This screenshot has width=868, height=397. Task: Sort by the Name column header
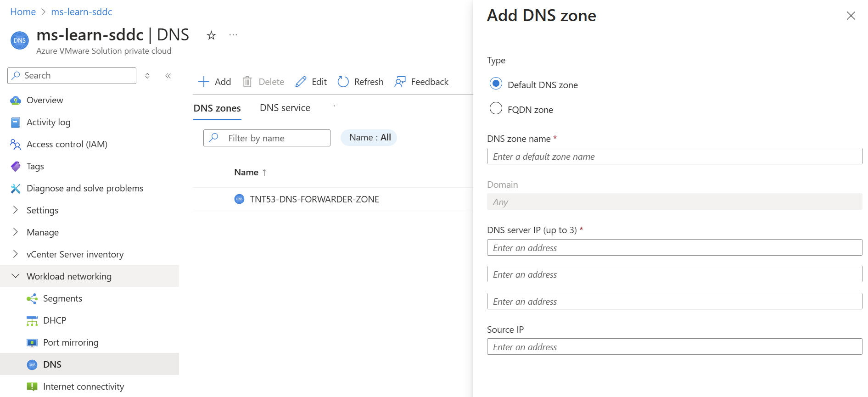[x=250, y=172]
